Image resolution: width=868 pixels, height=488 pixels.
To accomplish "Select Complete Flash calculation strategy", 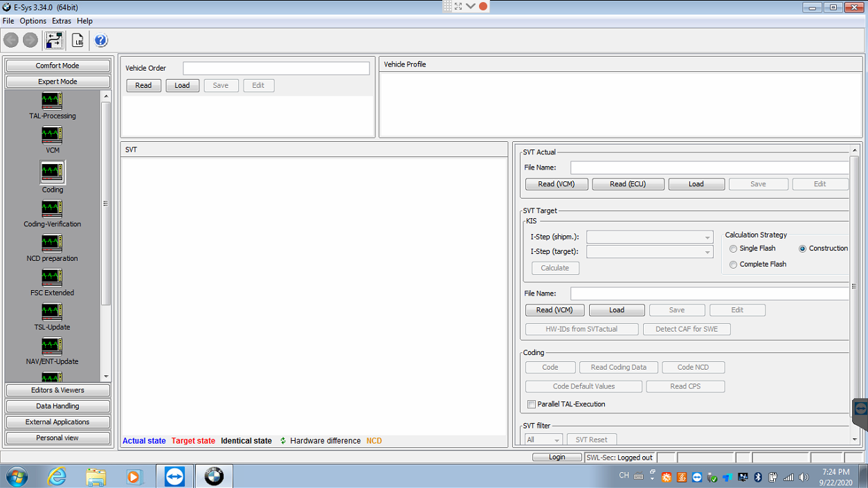I will coord(733,264).
